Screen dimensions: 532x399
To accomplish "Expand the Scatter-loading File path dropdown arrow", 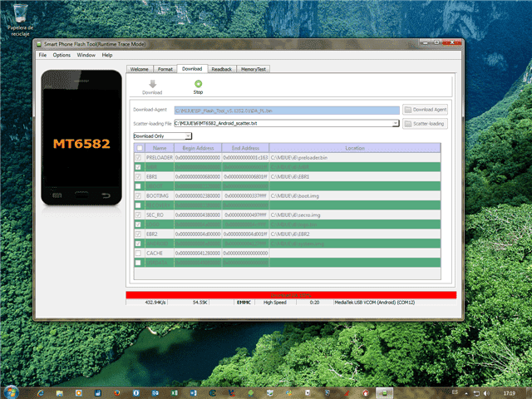I will pyautogui.click(x=396, y=123).
